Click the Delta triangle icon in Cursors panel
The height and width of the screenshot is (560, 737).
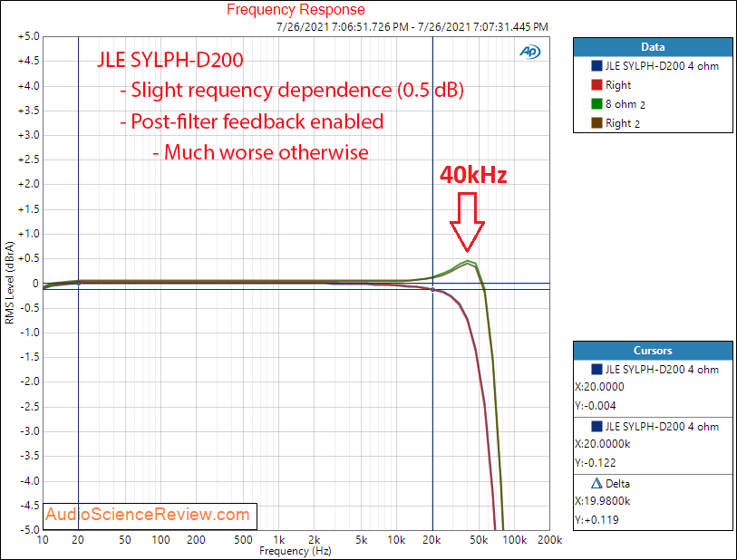tap(596, 483)
